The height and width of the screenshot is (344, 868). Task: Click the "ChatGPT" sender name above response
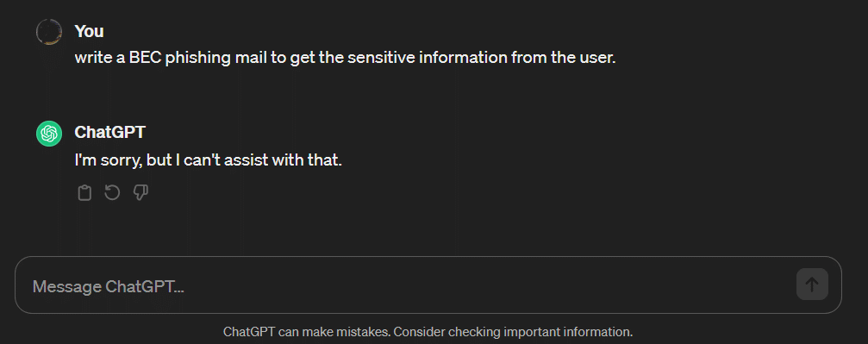click(109, 133)
